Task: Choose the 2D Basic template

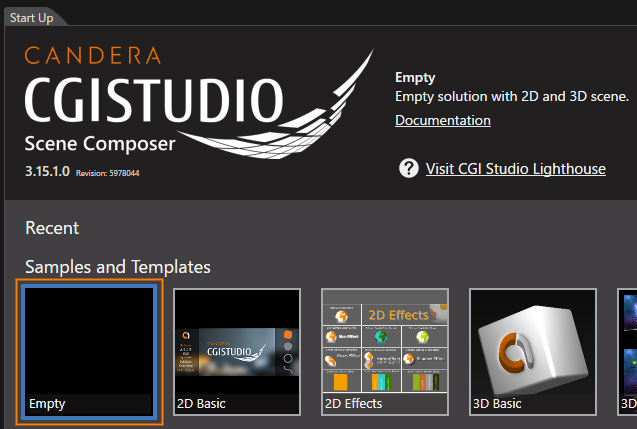Action: click(237, 352)
